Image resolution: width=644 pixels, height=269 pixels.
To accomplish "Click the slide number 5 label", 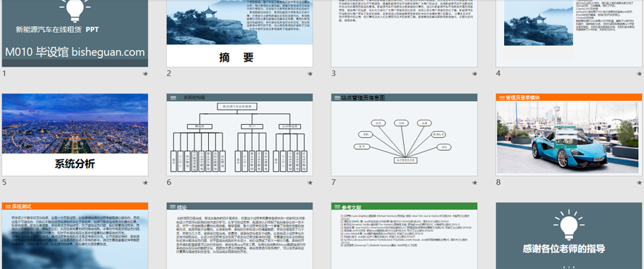I will [4, 182].
